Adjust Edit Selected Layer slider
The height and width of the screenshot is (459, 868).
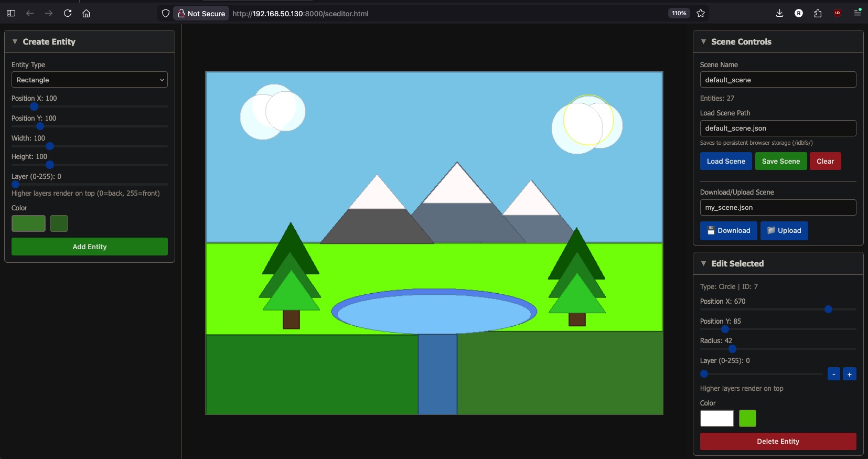762,374
